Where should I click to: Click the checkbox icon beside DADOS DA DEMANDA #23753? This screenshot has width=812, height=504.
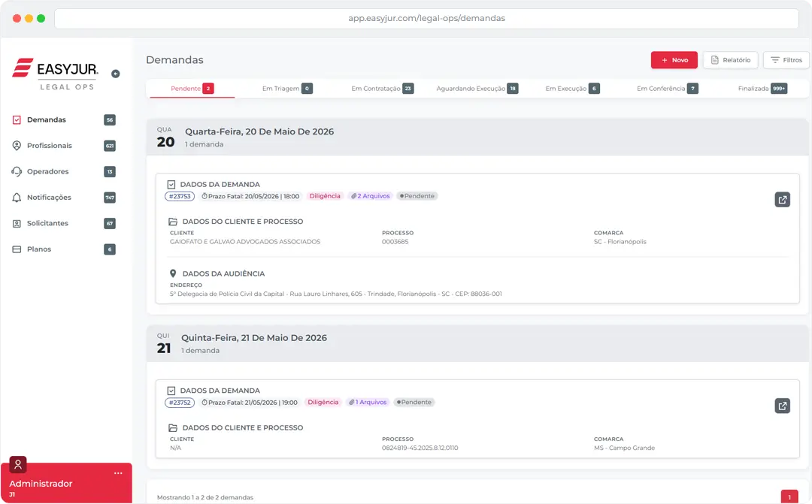[171, 184]
